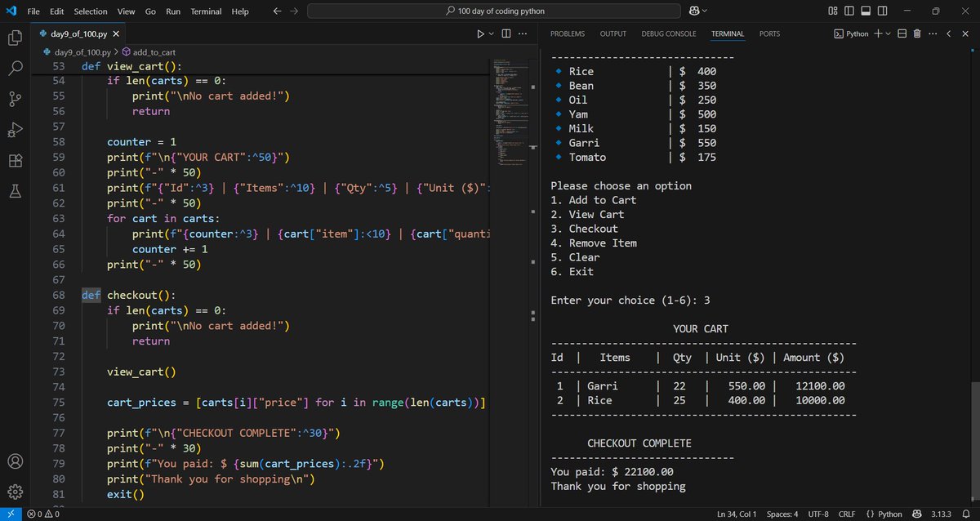Change the UTF-8 file encoding

(818, 514)
